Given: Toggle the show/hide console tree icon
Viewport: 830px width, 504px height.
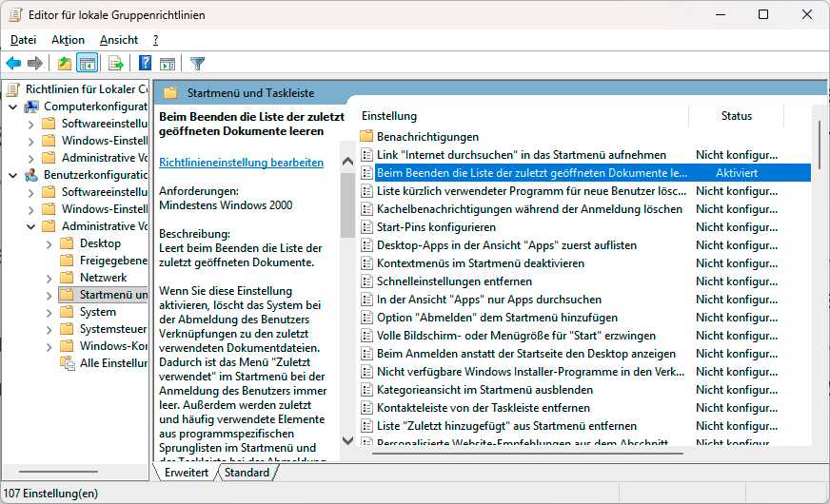Looking at the screenshot, I should pyautogui.click(x=88, y=64).
